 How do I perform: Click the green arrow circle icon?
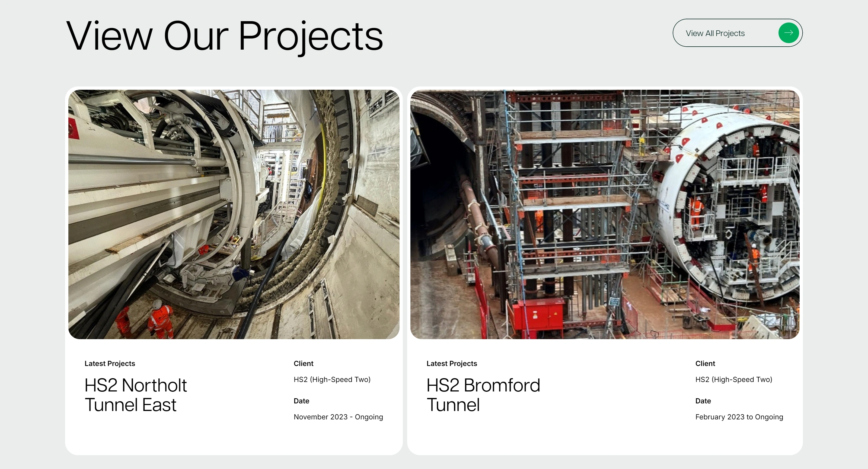pos(789,33)
